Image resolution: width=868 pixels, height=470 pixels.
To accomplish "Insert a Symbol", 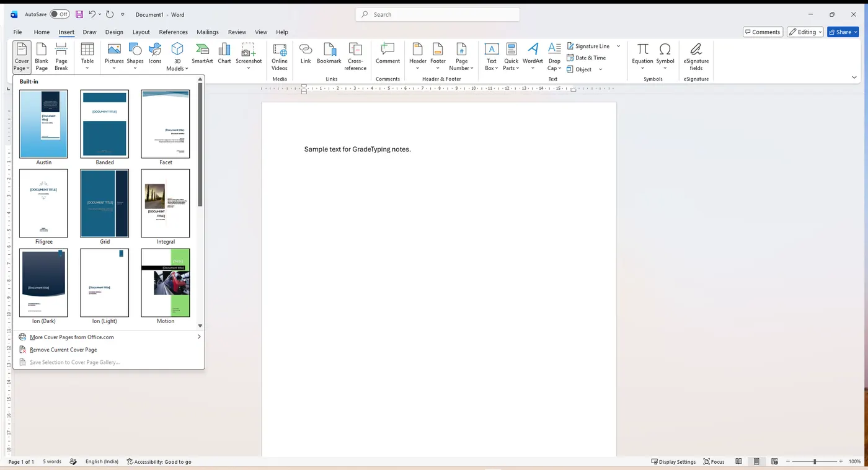I will pyautogui.click(x=665, y=57).
